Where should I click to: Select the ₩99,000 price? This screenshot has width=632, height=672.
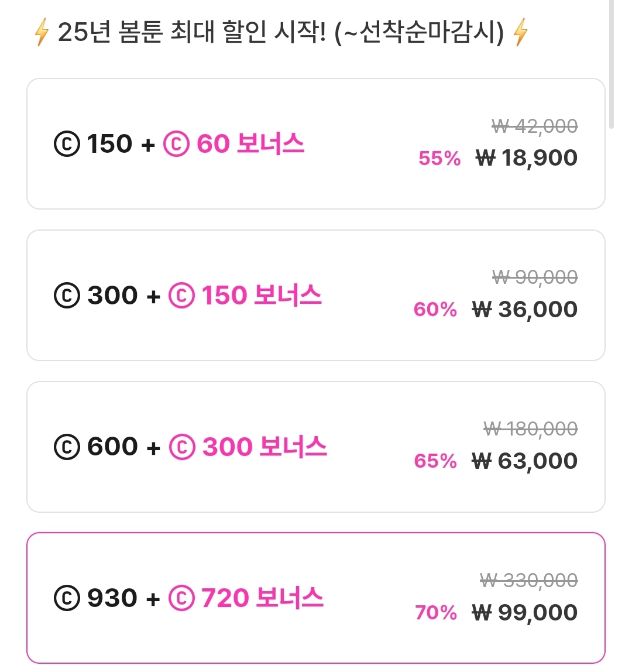(525, 613)
